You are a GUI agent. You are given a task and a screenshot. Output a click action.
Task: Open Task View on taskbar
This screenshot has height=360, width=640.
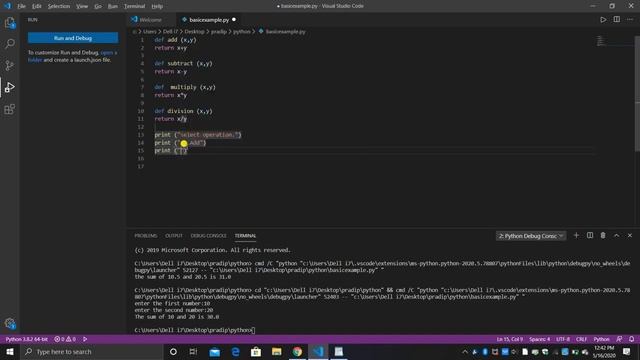click(x=193, y=351)
